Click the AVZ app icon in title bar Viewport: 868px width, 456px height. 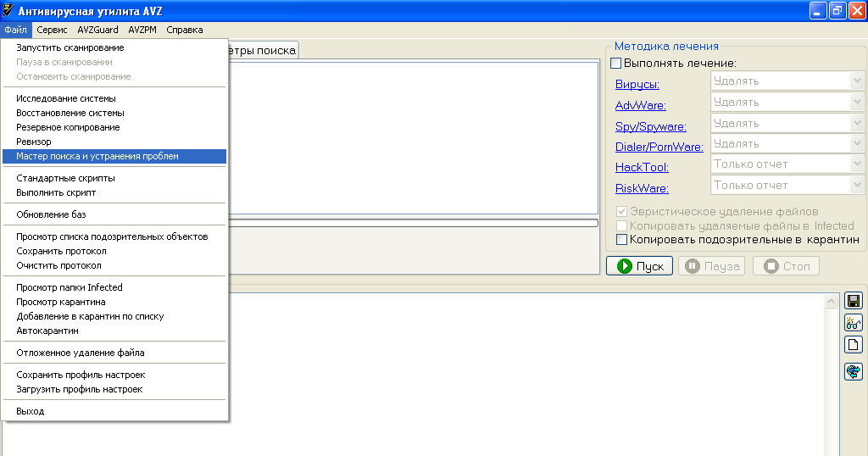8,10
